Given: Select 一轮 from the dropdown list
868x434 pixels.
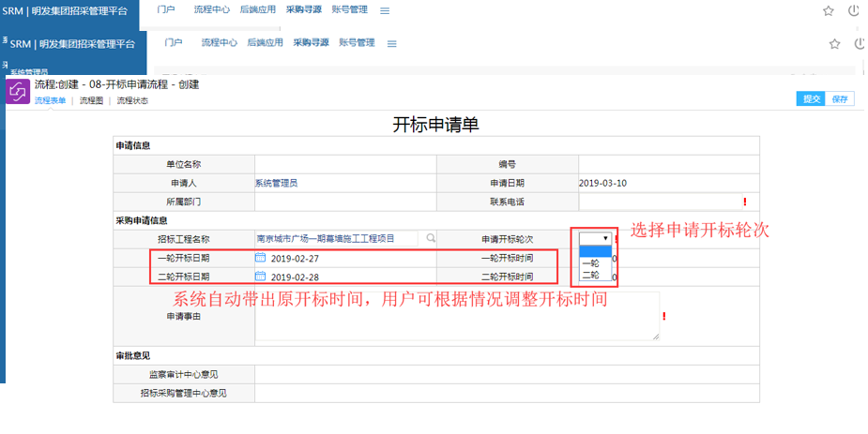Looking at the screenshot, I should point(591,263).
